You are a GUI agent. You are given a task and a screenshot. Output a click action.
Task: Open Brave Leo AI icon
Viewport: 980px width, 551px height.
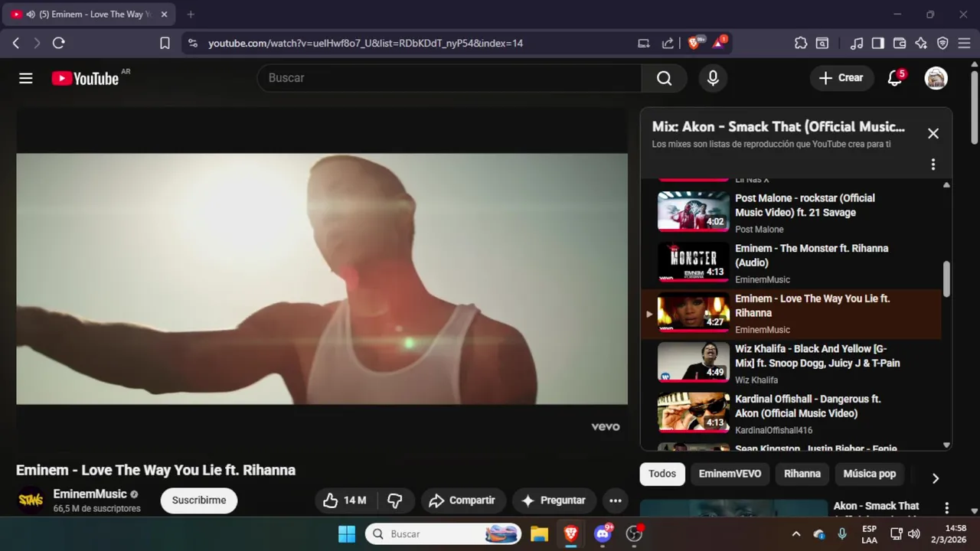921,44
